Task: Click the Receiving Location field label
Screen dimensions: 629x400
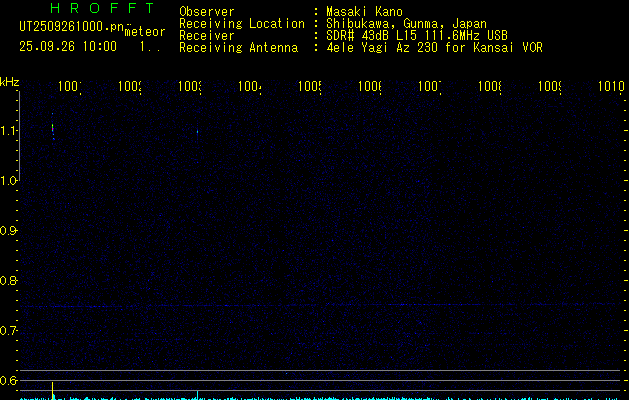Action: coord(241,24)
